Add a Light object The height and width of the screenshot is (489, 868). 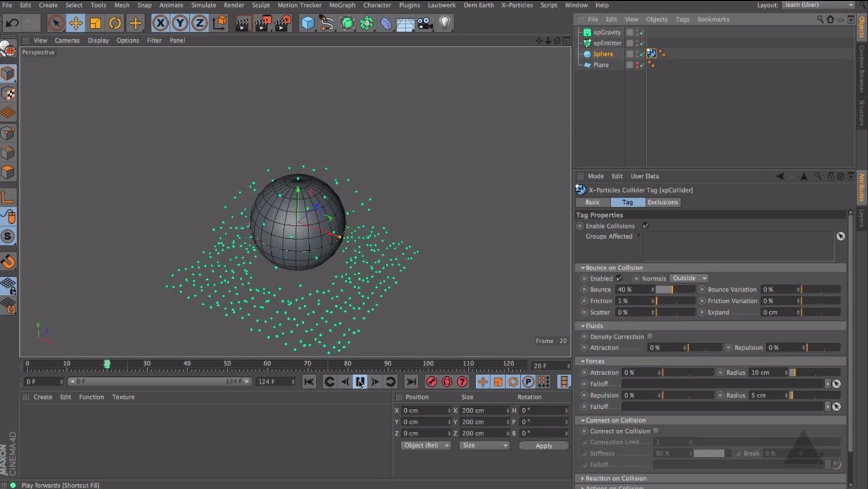pyautogui.click(x=445, y=24)
